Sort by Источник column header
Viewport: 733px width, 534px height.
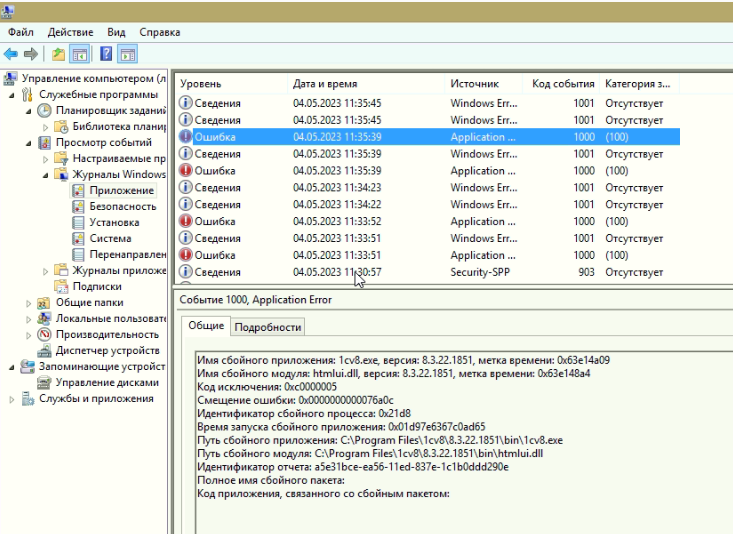tap(483, 84)
